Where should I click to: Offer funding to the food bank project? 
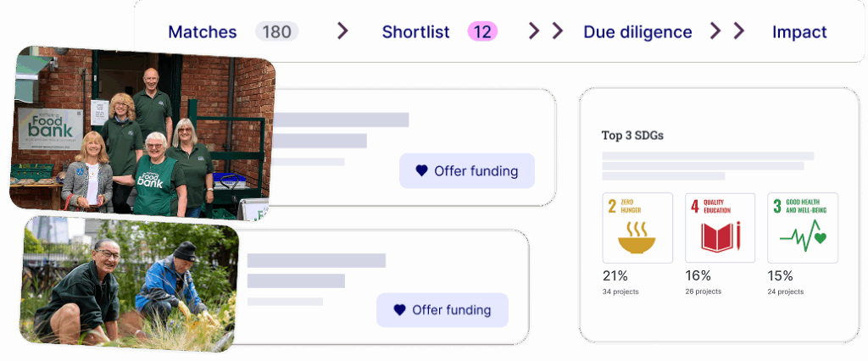467,171
